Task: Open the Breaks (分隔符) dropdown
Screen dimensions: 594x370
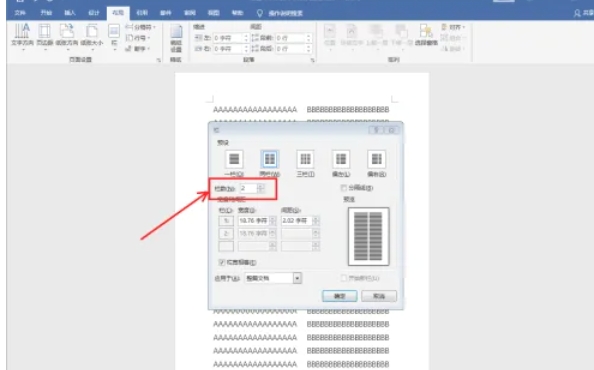Action: pyautogui.click(x=141, y=27)
